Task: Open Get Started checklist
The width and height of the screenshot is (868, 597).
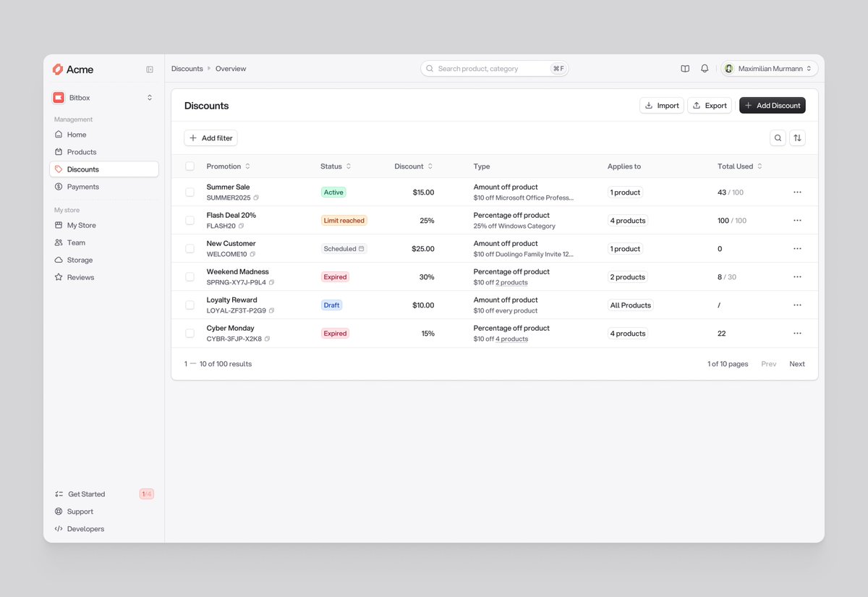Action: (x=104, y=494)
